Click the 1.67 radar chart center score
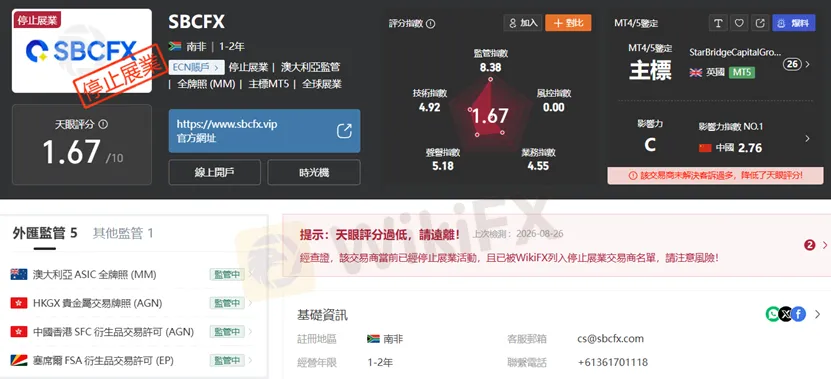This screenshot has height=379, width=831. coord(490,115)
